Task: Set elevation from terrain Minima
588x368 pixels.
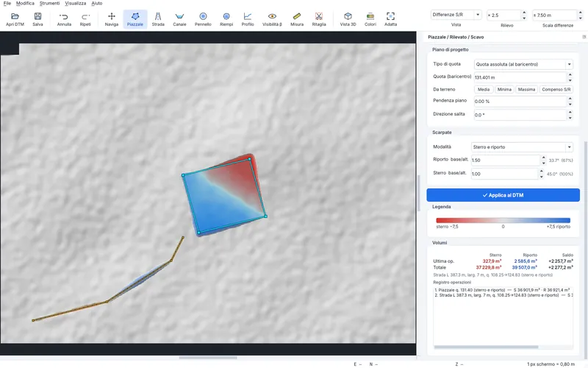Action: 504,89
